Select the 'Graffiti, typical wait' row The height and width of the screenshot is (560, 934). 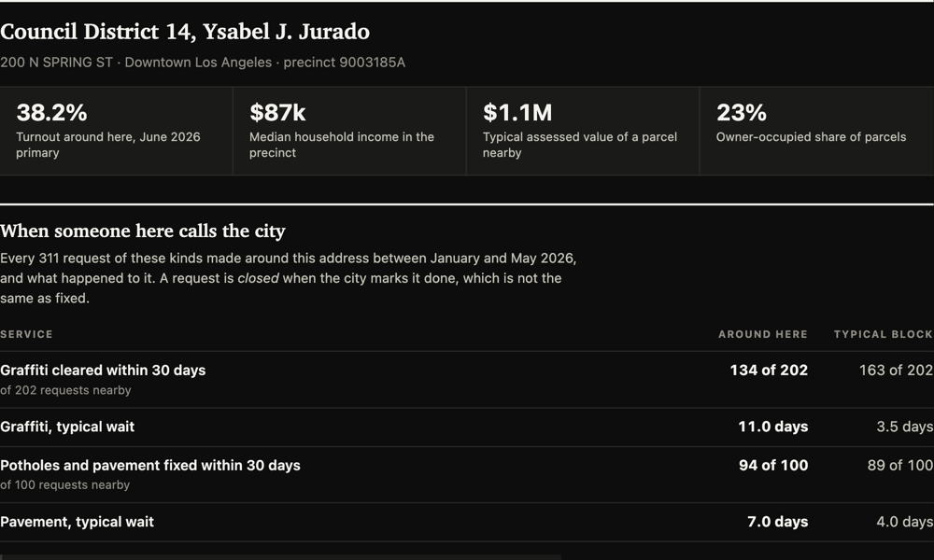point(467,427)
